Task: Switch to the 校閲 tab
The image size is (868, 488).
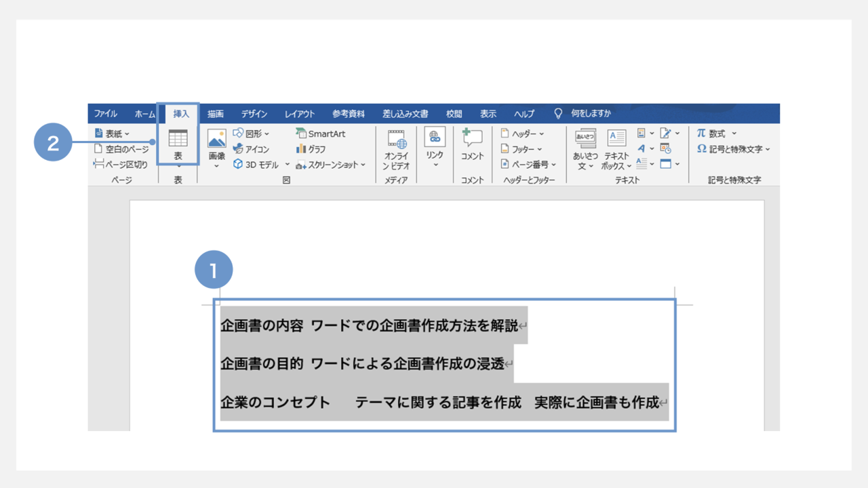Action: 454,114
